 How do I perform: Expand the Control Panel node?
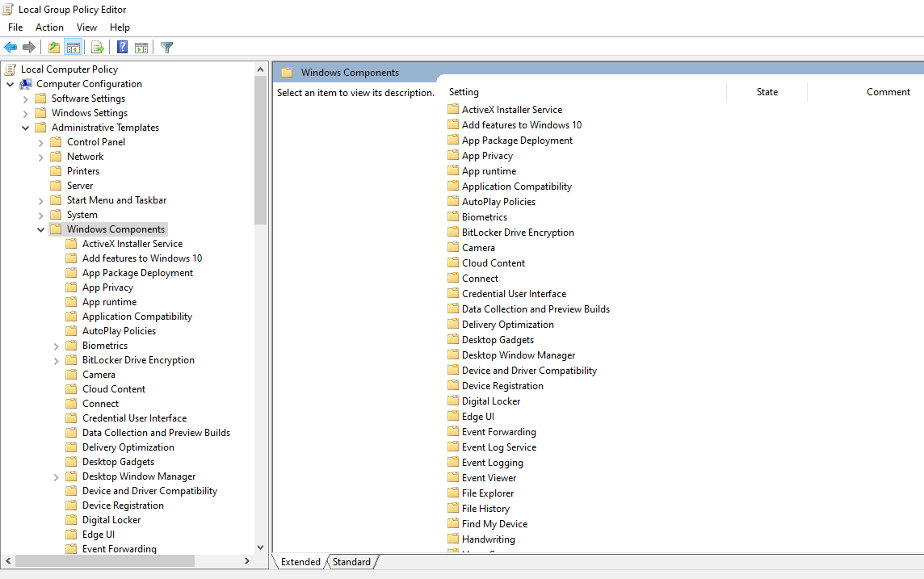(40, 143)
